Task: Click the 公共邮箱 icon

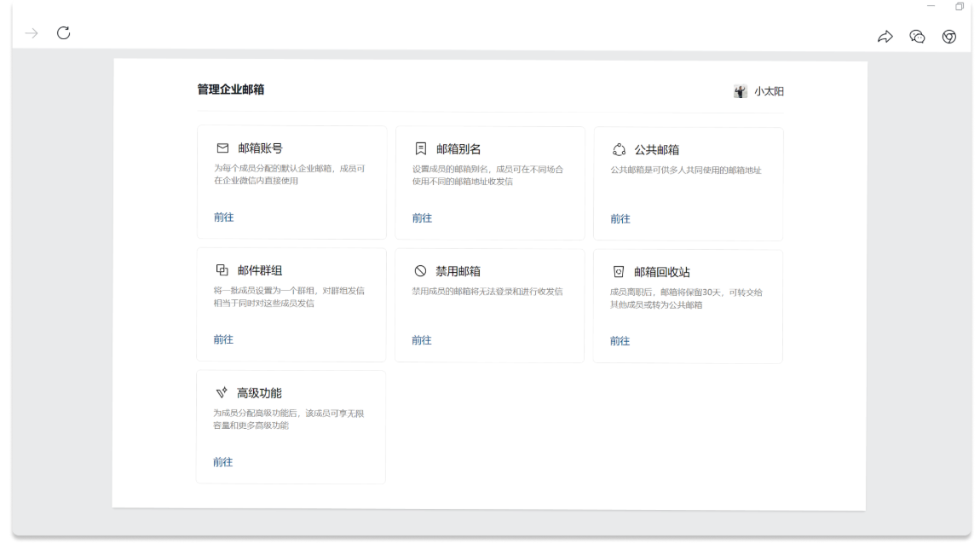Action: 619,149
